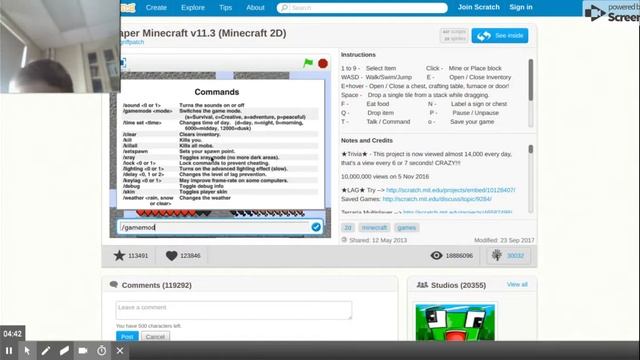
Task: Favorite the project with the star icon
Action: tap(119, 256)
